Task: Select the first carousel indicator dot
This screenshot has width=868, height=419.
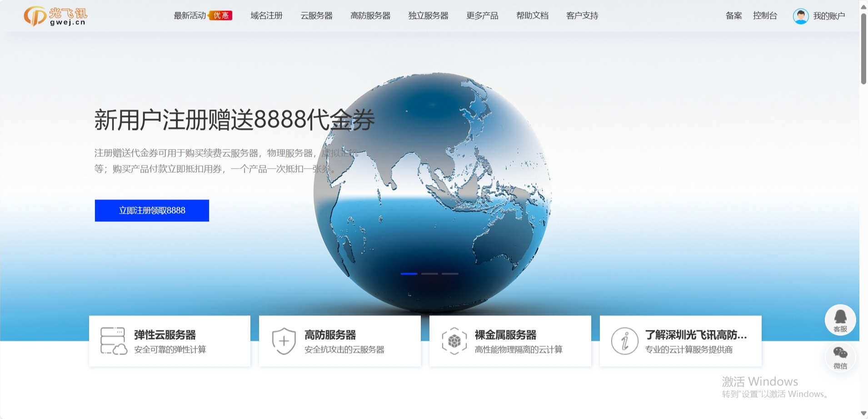Action: coord(409,274)
